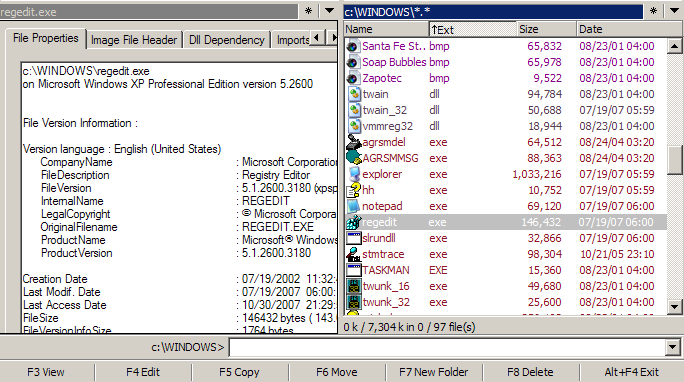Screen dimensions: 684x382
Task: Click the twunk_32 exe icon
Action: click(354, 302)
